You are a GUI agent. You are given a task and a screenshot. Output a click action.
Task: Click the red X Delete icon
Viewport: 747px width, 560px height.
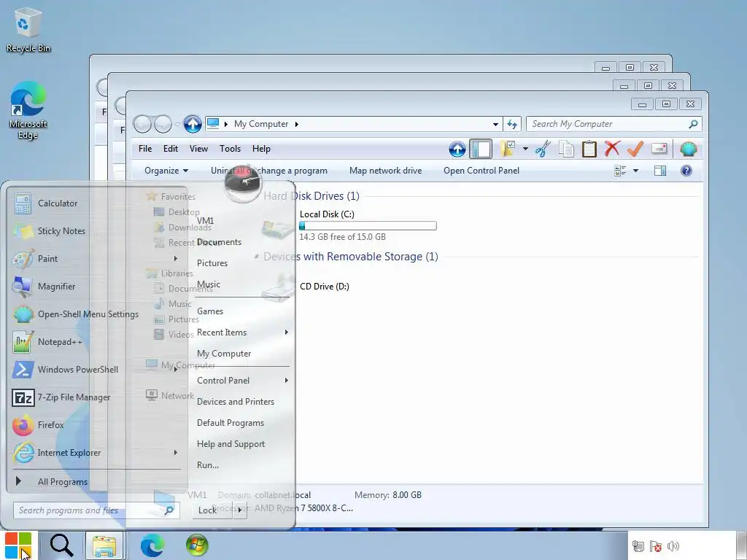612,149
